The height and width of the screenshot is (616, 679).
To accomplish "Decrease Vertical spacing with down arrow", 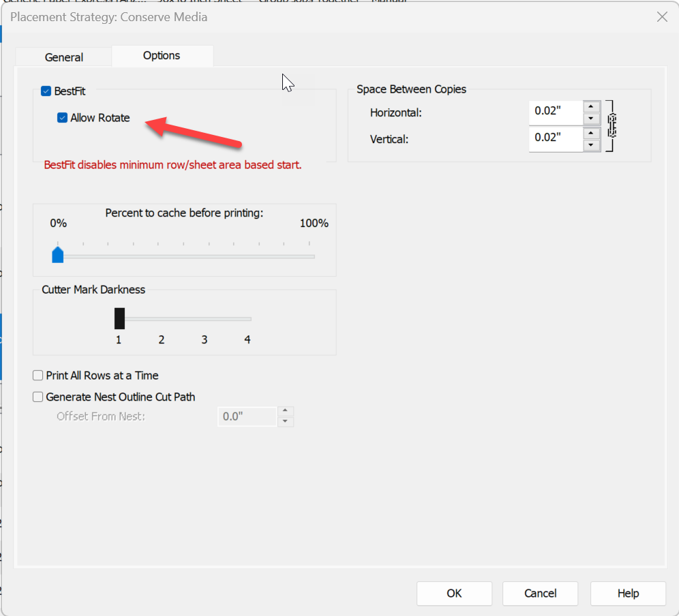I will 591,145.
